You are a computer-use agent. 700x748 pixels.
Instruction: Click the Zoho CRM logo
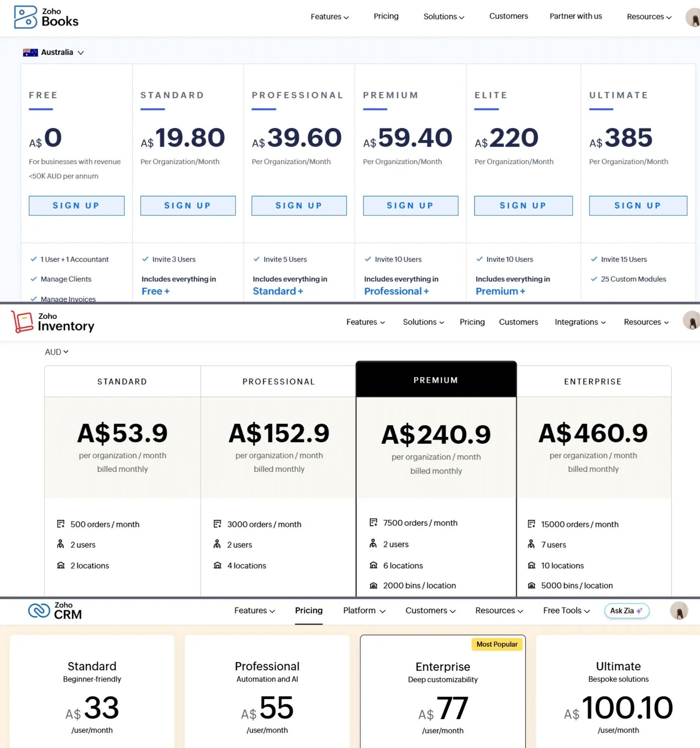(55, 610)
